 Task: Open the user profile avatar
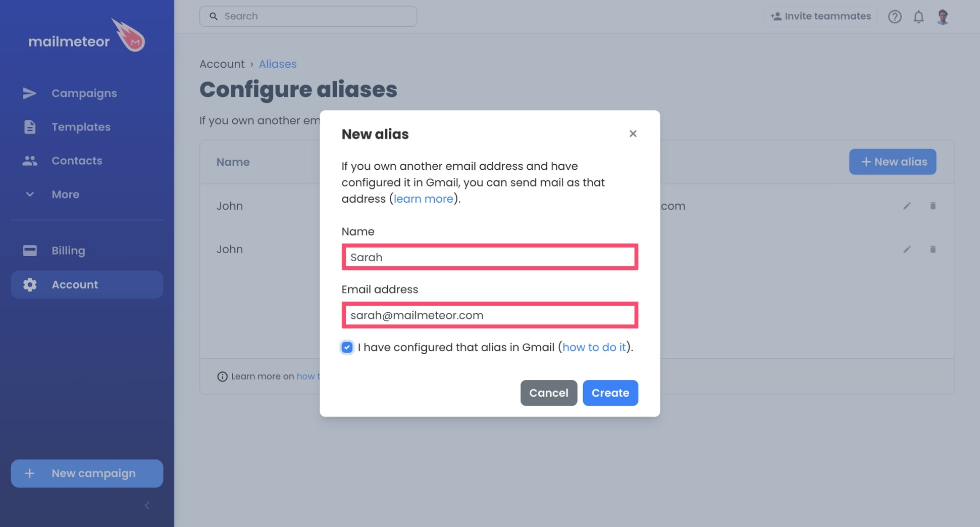click(x=942, y=17)
